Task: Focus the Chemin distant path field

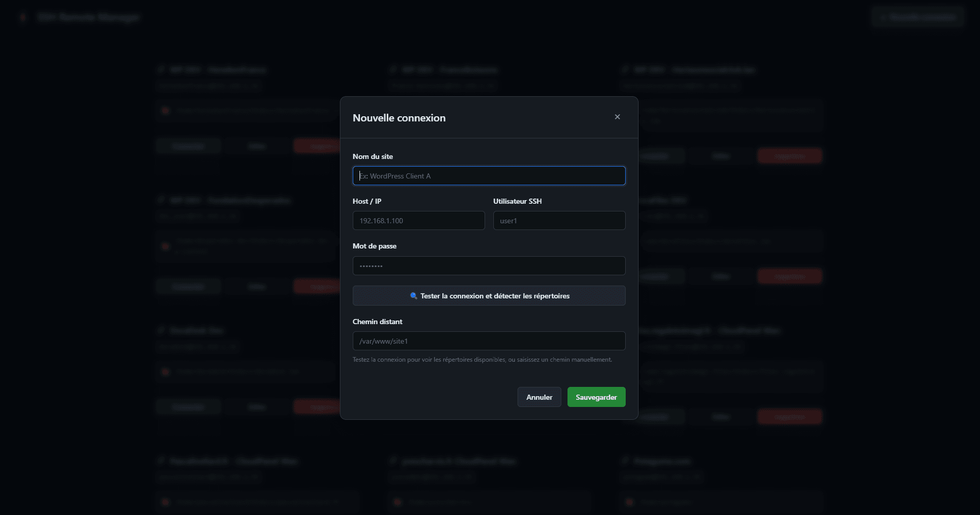Action: point(489,341)
